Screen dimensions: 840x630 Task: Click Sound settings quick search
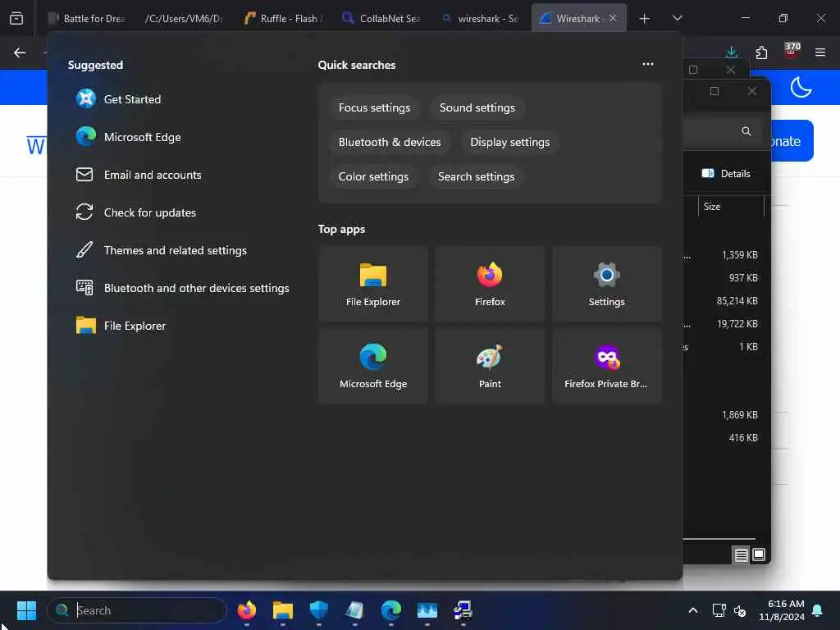point(477,107)
